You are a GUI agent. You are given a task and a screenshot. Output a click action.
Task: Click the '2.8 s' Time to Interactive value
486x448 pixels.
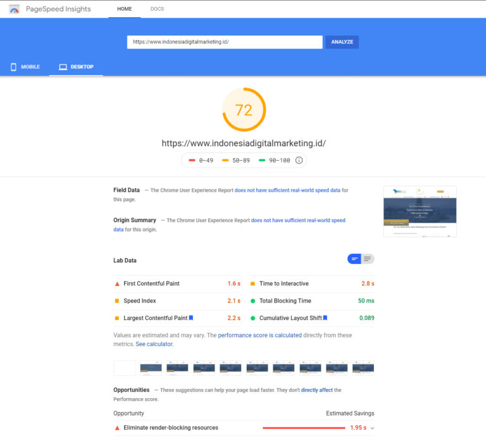(x=368, y=283)
